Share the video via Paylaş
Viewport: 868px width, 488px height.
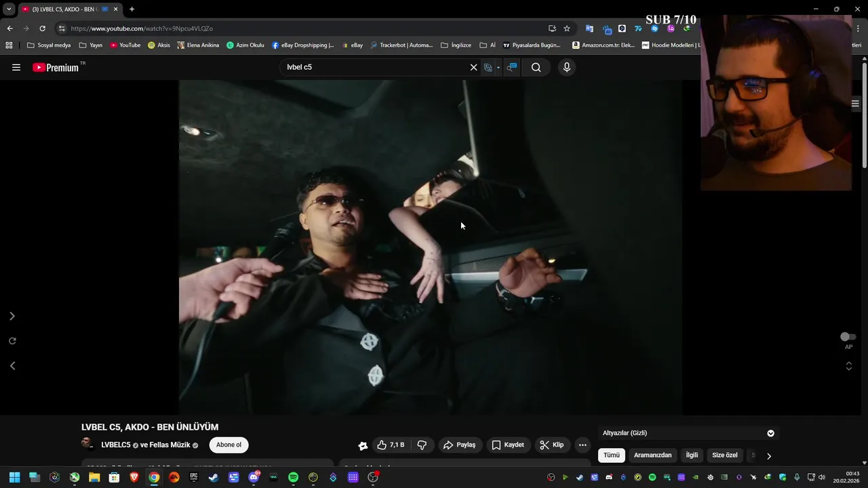coord(459,445)
